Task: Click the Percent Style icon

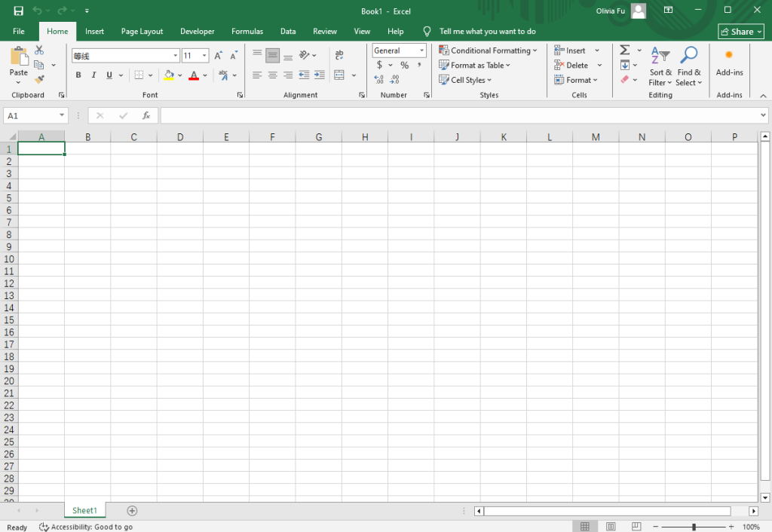Action: (404, 65)
